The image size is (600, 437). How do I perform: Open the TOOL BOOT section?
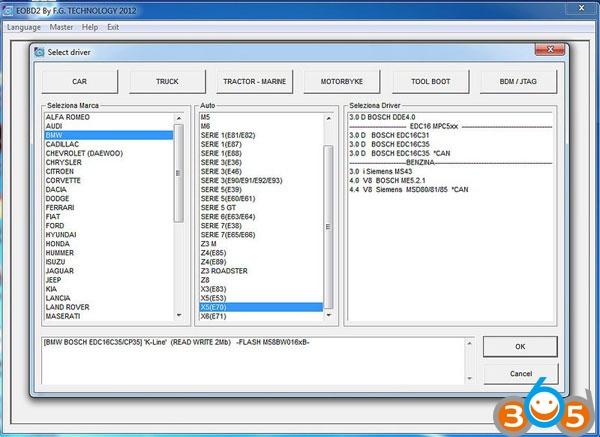[x=430, y=82]
